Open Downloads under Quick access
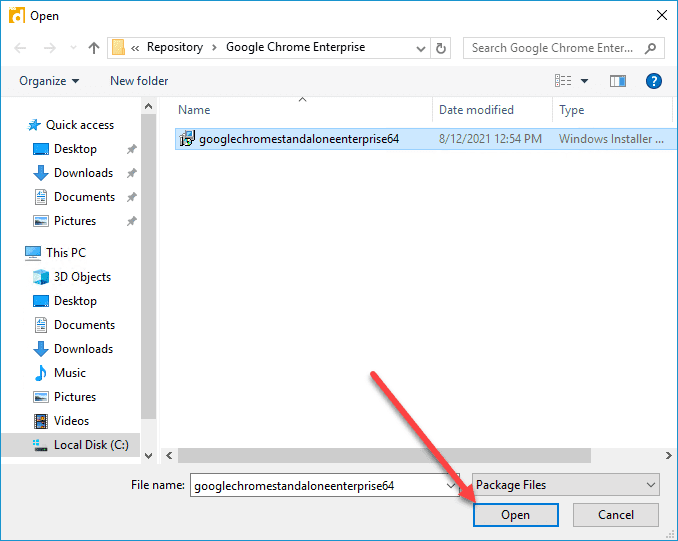The height and width of the screenshot is (541, 678). coord(73,173)
